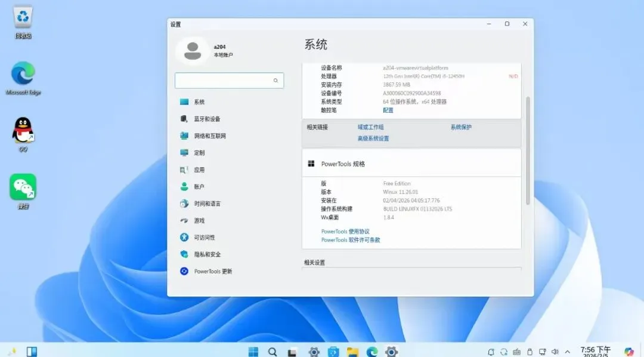Click the four-square logo beside PowerTools 规格
The width and height of the screenshot is (644, 357).
[x=311, y=164]
